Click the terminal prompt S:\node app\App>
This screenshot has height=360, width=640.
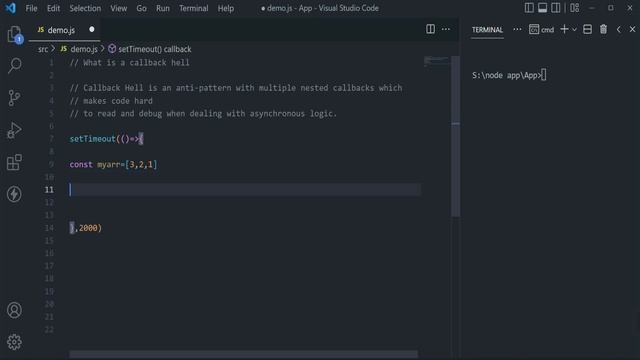(507, 76)
